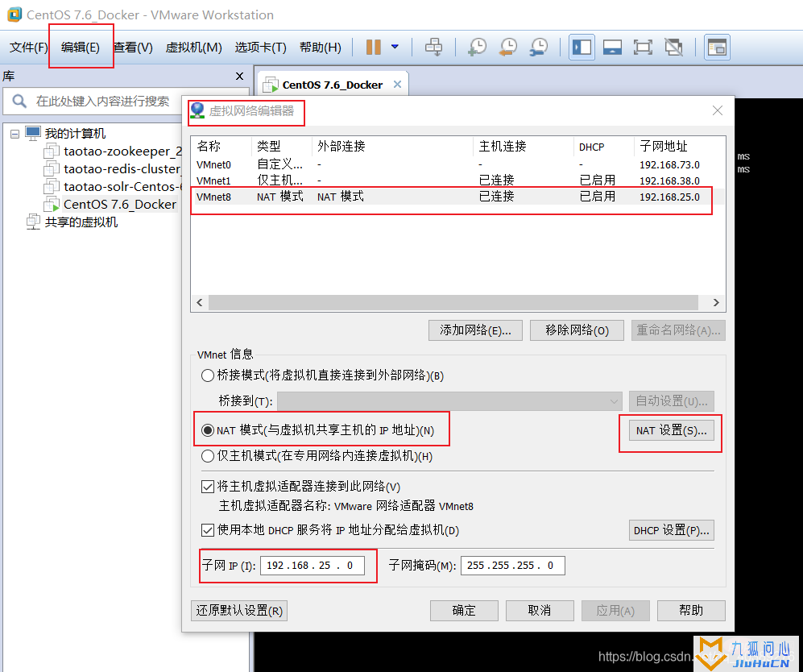Click the Virtual Network Editor globe icon

tap(197, 110)
